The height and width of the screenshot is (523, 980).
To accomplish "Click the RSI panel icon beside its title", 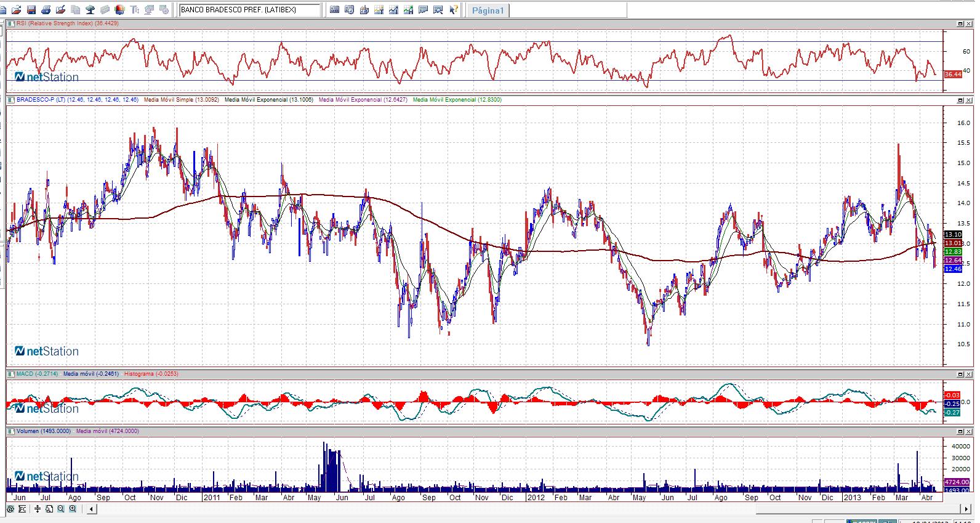I will coord(11,23).
